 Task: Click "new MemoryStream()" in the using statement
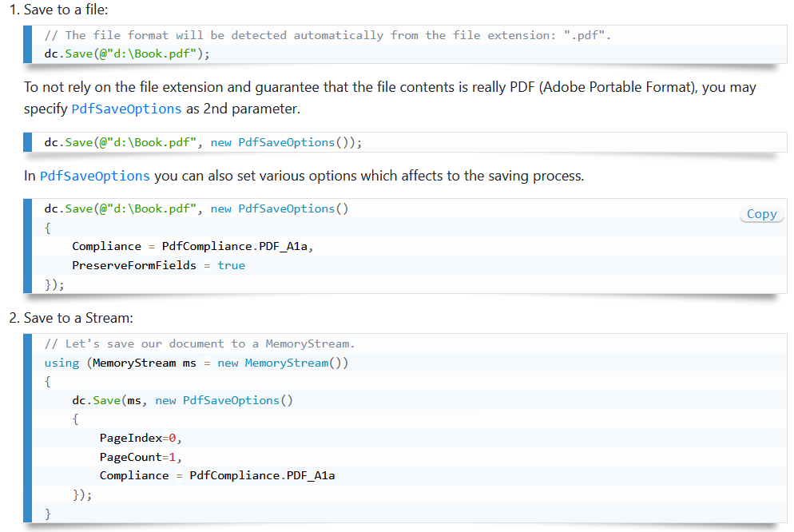[283, 363]
